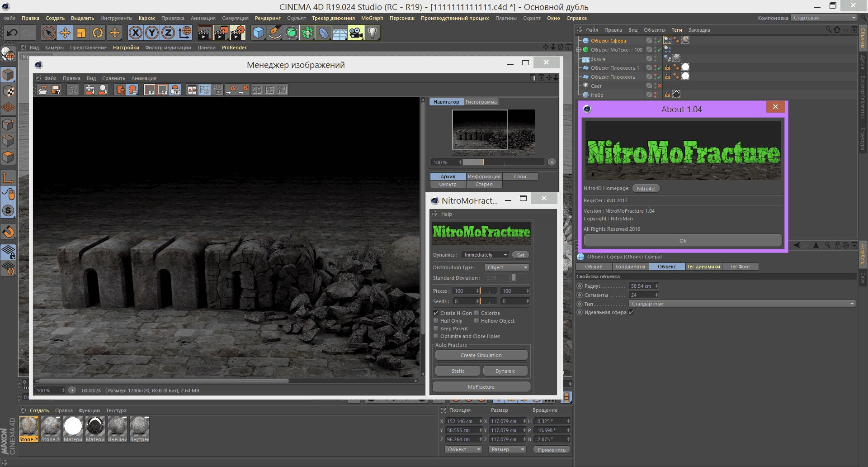Switch to the Гистограмма tab
Image resolution: width=868 pixels, height=467 pixels.
pyautogui.click(x=481, y=102)
